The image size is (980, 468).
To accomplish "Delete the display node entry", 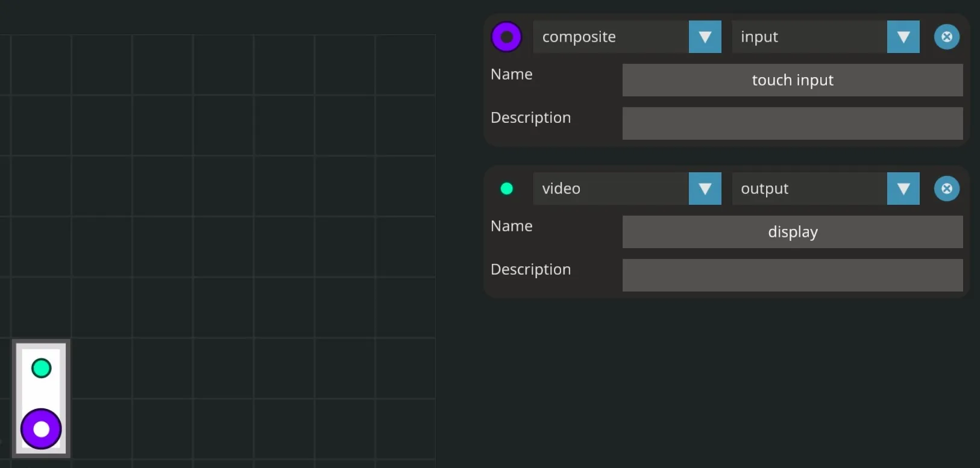I will 946,189.
